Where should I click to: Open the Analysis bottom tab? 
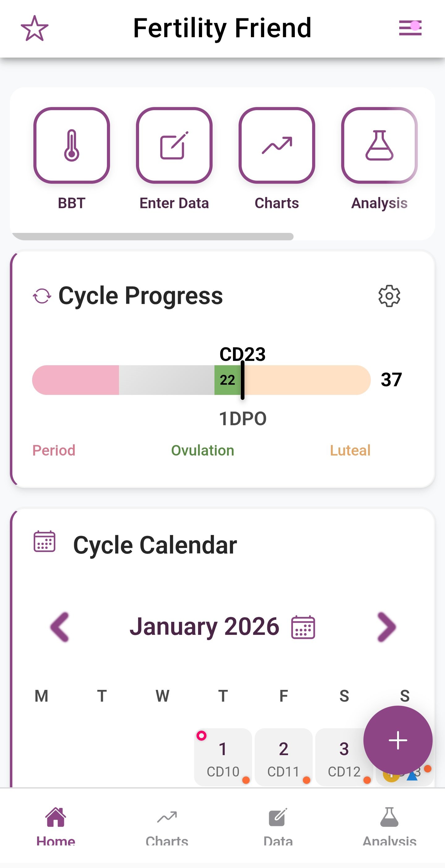(x=389, y=826)
